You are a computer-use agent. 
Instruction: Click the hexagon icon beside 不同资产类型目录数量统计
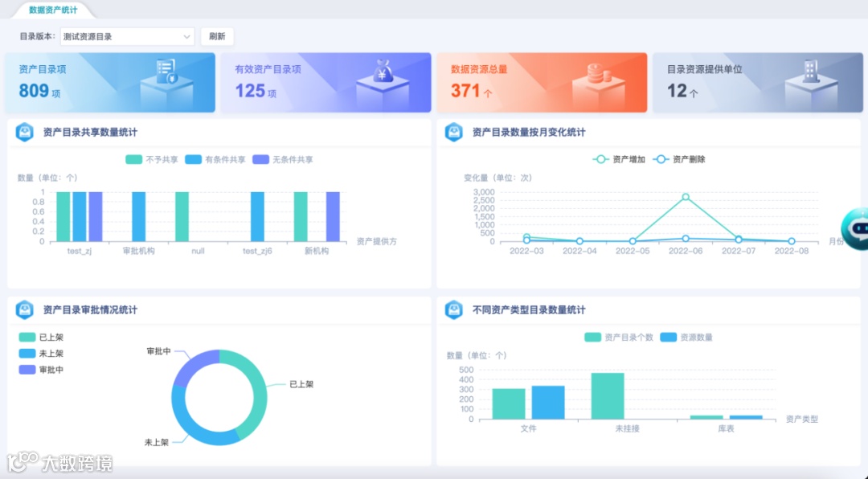tap(454, 309)
